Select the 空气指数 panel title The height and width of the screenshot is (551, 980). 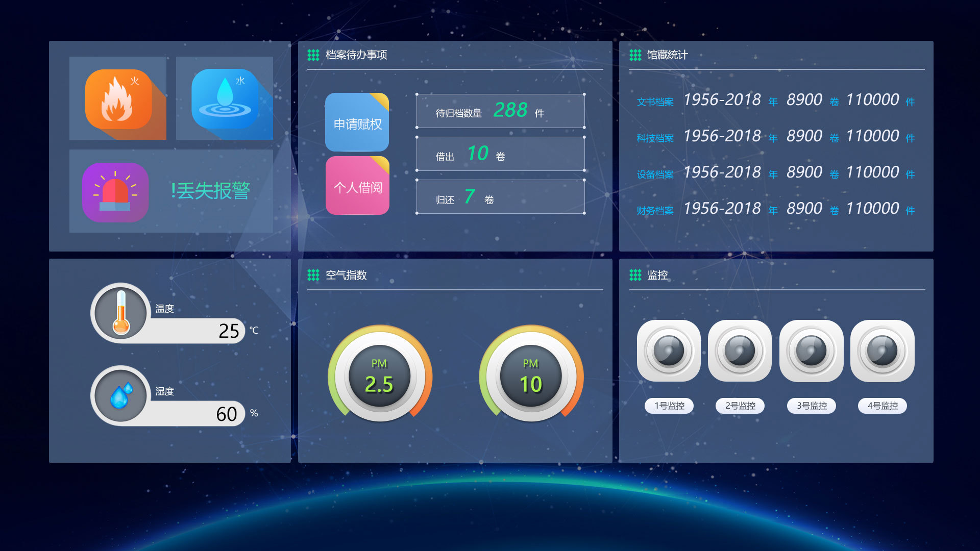click(346, 275)
